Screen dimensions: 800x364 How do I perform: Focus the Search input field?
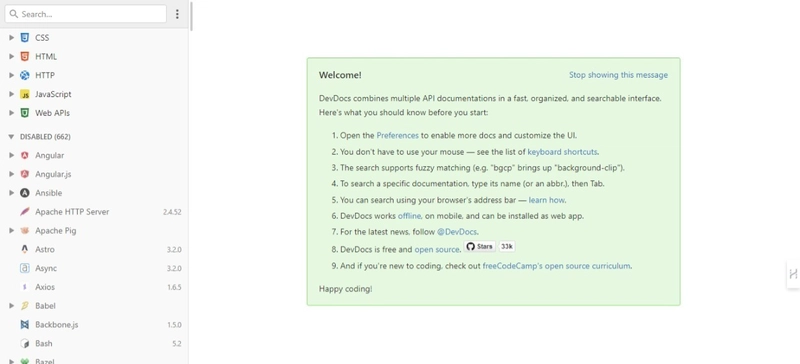point(86,14)
